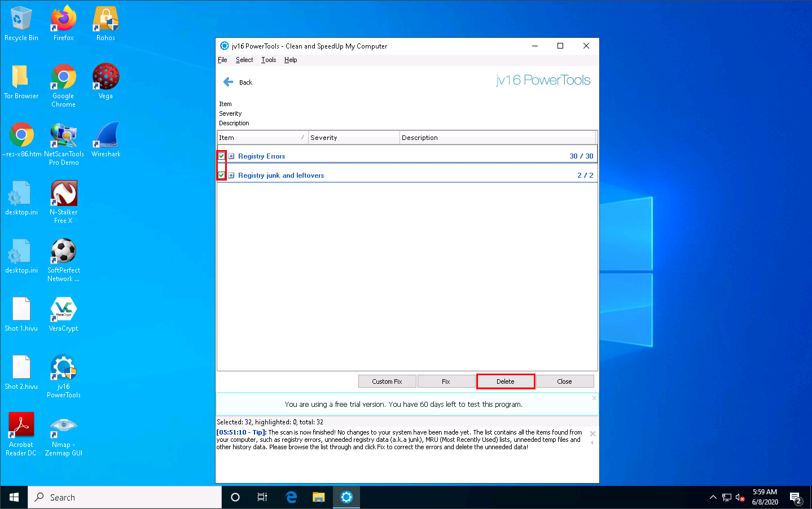
Task: Select Shot 1.hivu file icon
Action: 21,314
